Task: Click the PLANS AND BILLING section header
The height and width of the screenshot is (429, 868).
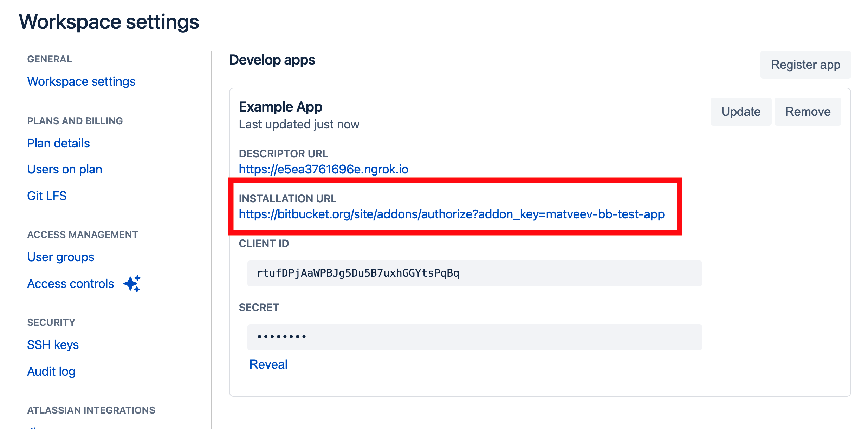Action: [x=75, y=121]
